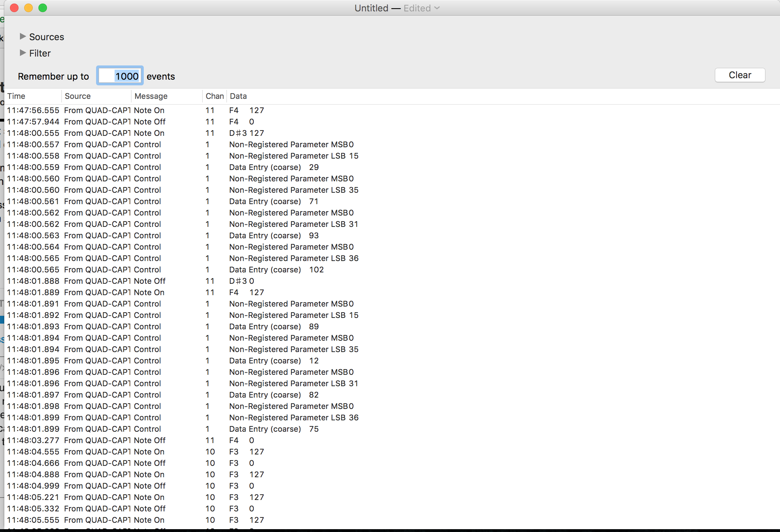Click Non-Registered Parameter LSB 15 at 11:48:00.558
This screenshot has width=780, height=532.
click(x=392, y=156)
